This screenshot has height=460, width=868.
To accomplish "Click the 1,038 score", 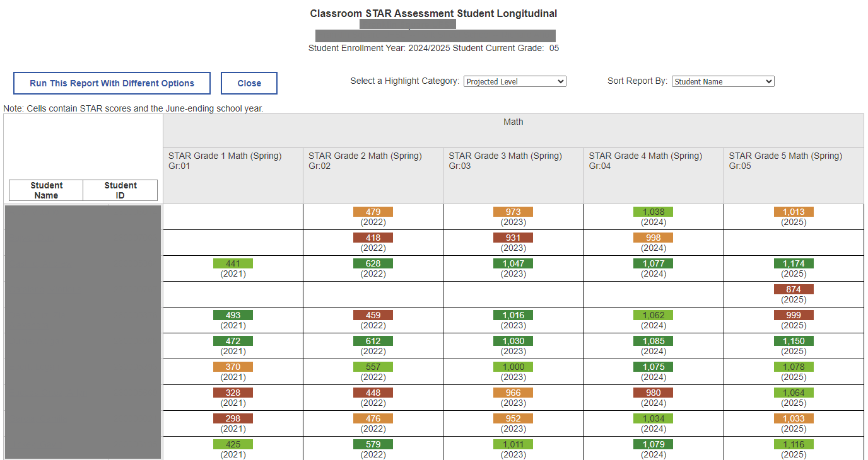I will click(653, 212).
